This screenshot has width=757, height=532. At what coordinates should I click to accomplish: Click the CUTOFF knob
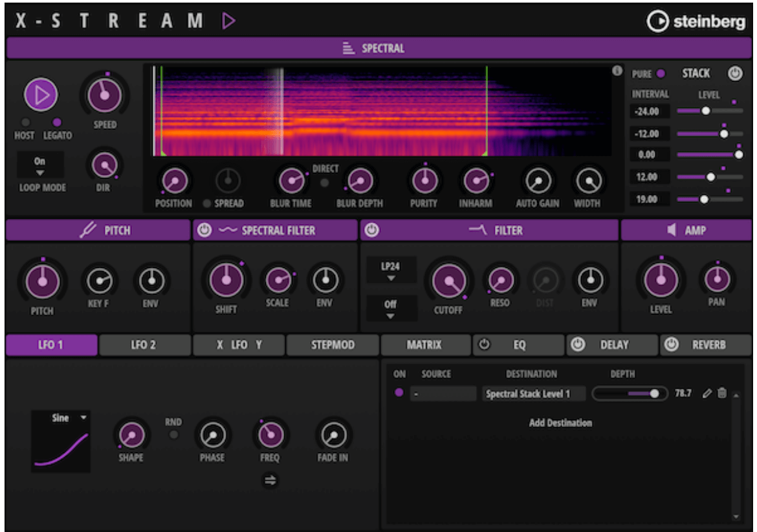click(448, 281)
